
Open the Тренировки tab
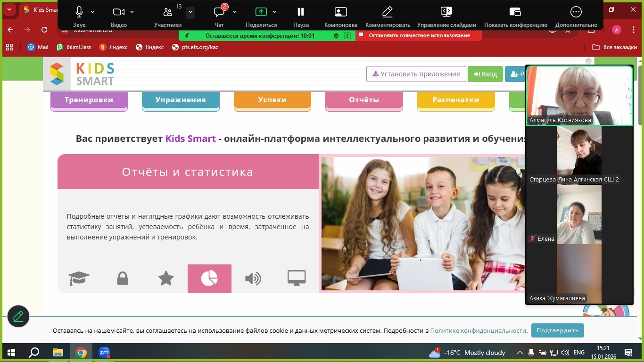click(89, 100)
